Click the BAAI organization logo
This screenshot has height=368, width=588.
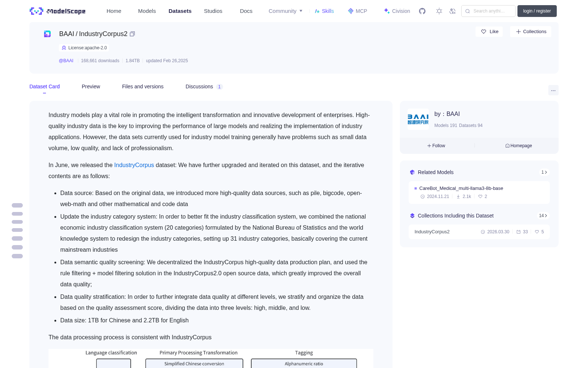418,119
